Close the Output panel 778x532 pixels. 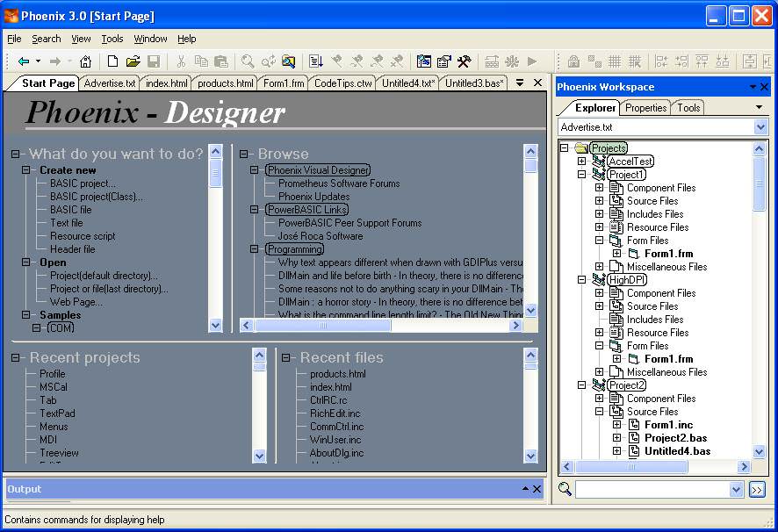(x=537, y=489)
